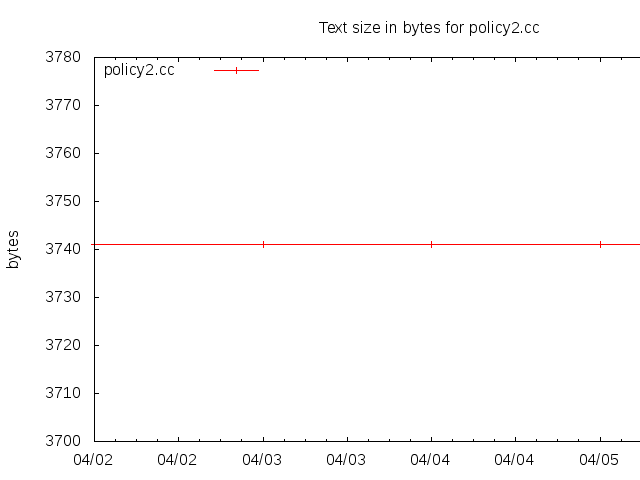Click the 04/05 x-axis date label

point(600,460)
